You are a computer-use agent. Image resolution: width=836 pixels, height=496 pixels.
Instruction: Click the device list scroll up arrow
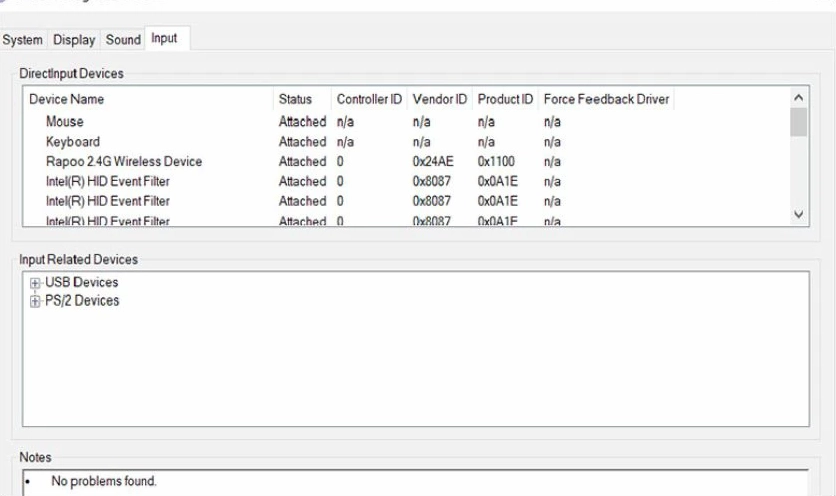tap(798, 99)
